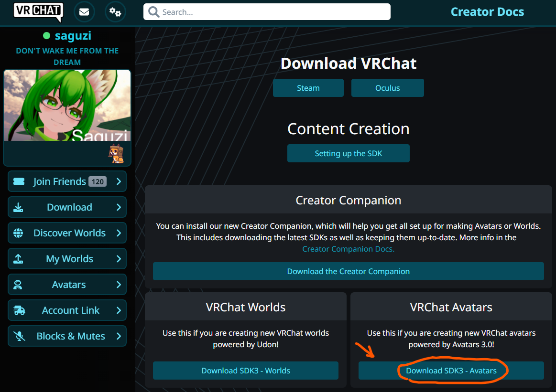Open the messages envelope icon

click(x=84, y=12)
